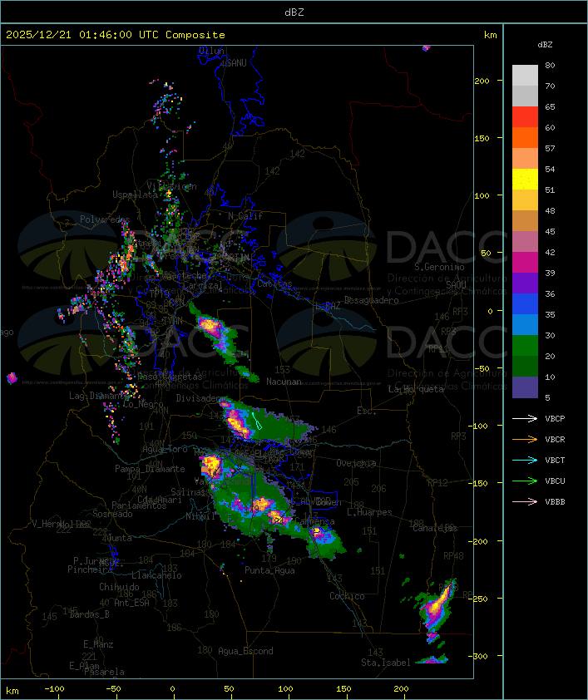Click the 'Polvaredas' map label
Viewport: 588px width, 700px height.
[105, 219]
